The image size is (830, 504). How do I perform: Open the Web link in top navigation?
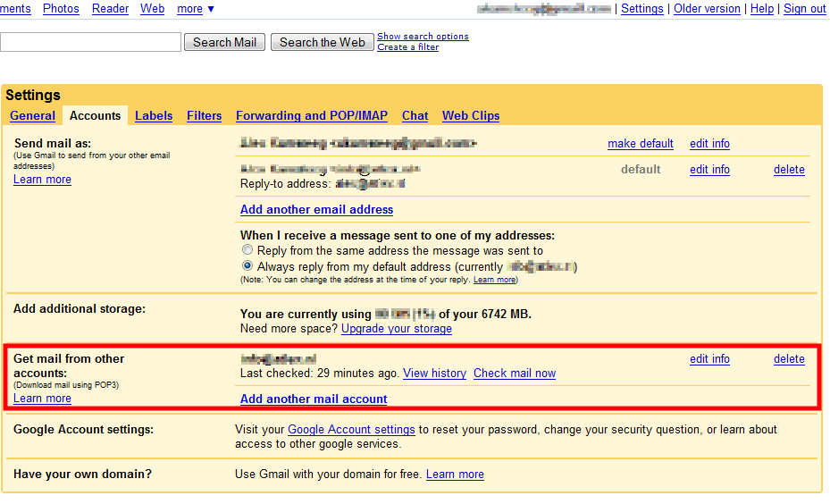coord(153,8)
